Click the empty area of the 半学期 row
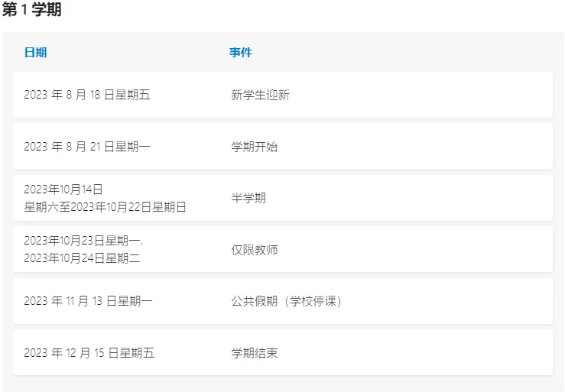Image resolution: width=565 pixels, height=392 pixels. point(414,198)
